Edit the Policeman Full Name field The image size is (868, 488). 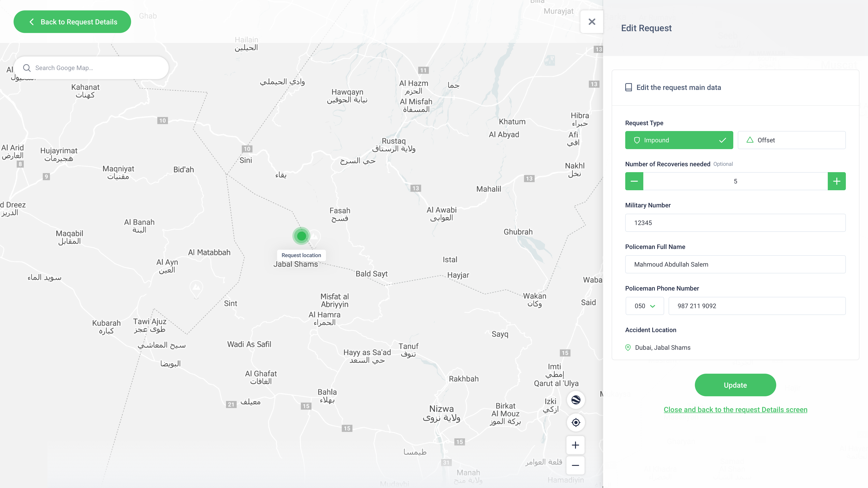tap(735, 264)
